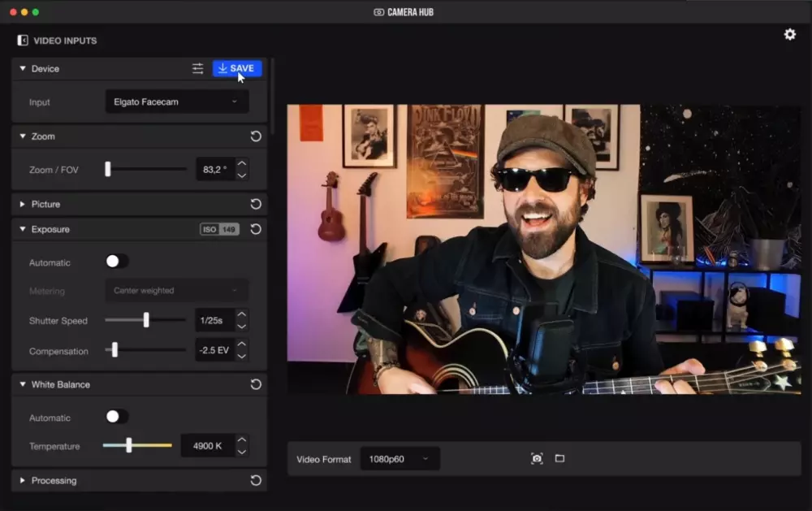Image resolution: width=812 pixels, height=511 pixels.
Task: Reset the Exposure section
Action: click(x=256, y=229)
